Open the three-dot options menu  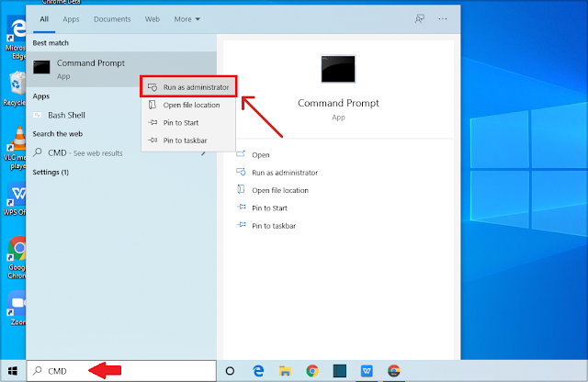click(443, 18)
